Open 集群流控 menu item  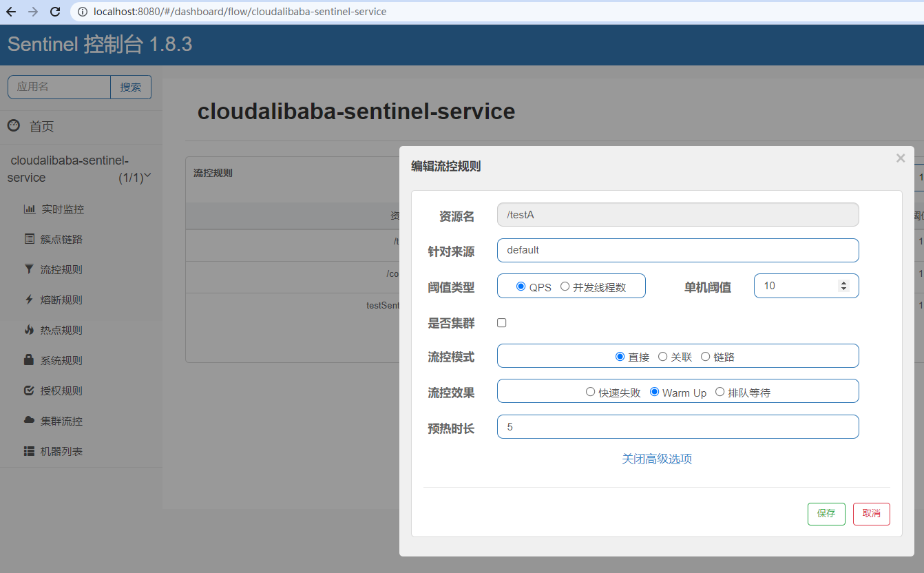tap(61, 421)
